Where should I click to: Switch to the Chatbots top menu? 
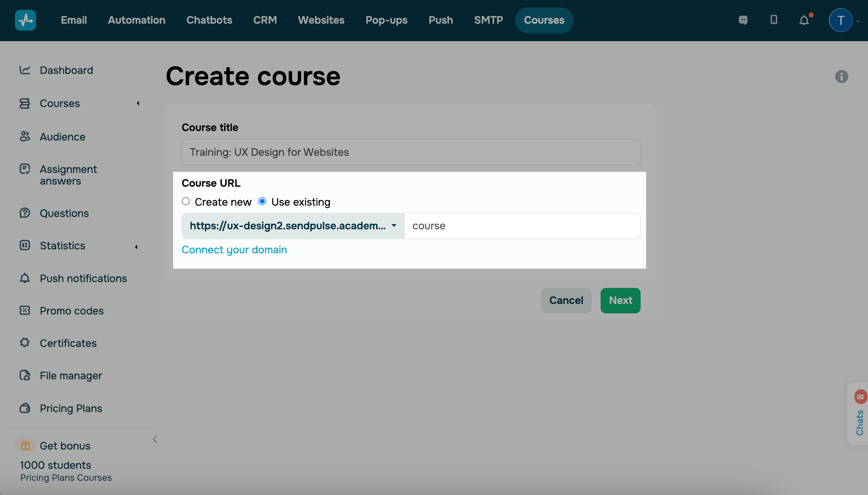[209, 20]
